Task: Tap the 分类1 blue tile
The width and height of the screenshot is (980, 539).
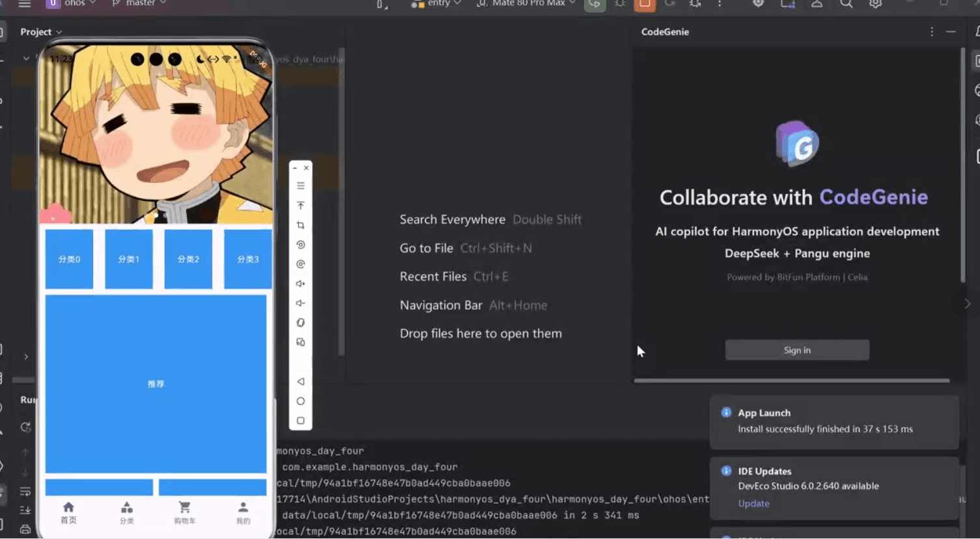Action: pos(129,259)
